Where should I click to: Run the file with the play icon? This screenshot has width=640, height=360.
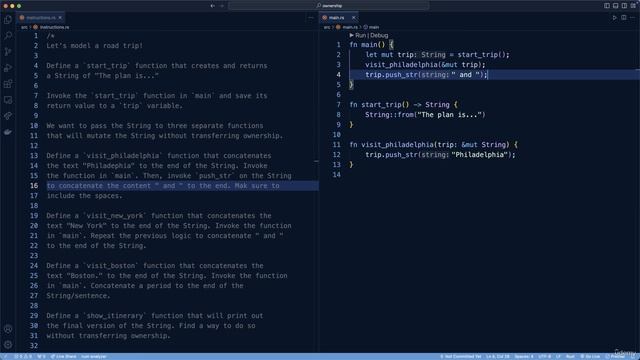[x=614, y=18]
